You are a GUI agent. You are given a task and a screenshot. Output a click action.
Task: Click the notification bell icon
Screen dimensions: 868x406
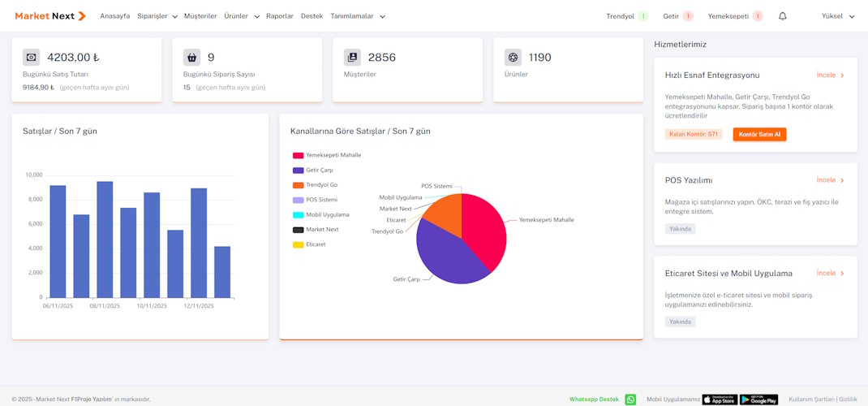pos(782,16)
